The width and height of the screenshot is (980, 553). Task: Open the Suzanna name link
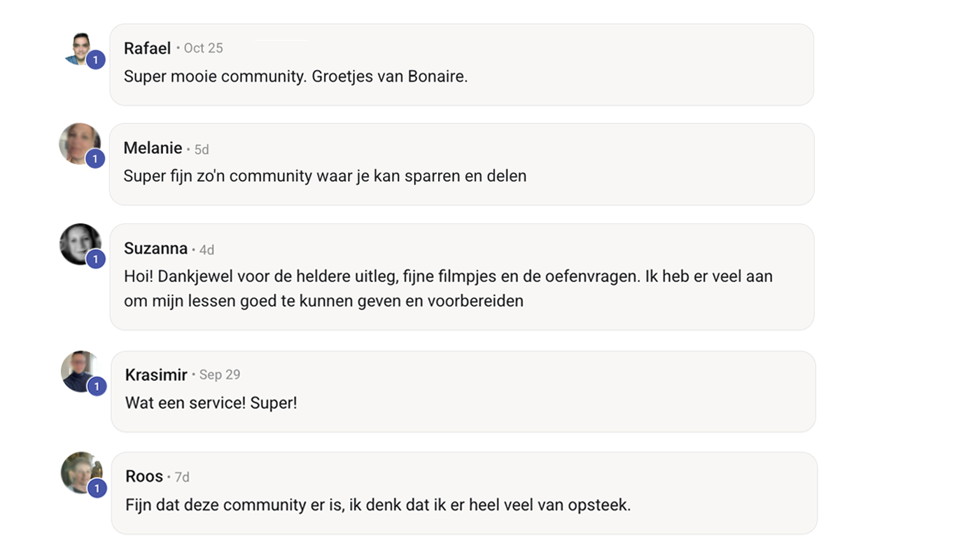[155, 248]
